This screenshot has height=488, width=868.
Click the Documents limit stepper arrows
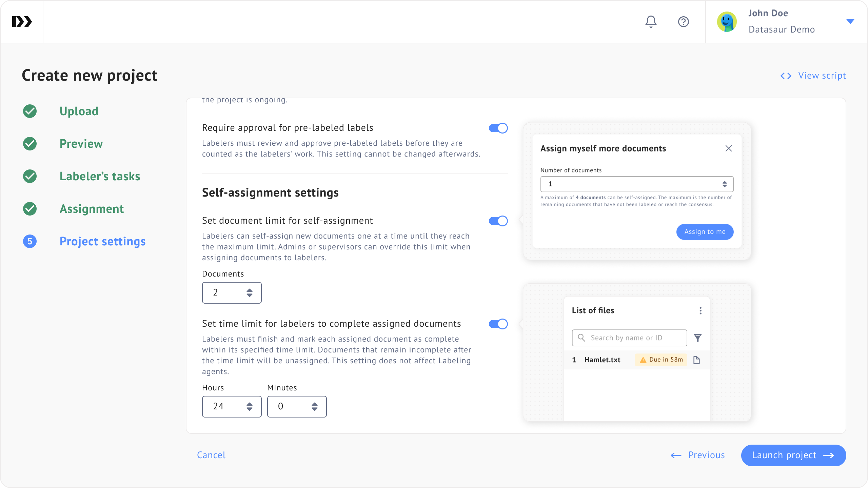coord(250,293)
